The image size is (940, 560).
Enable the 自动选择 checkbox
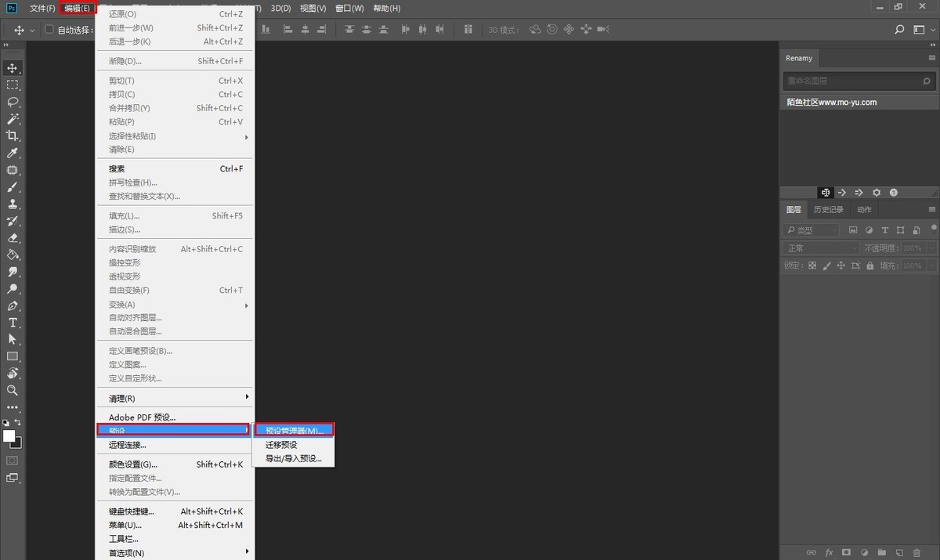pos(49,30)
